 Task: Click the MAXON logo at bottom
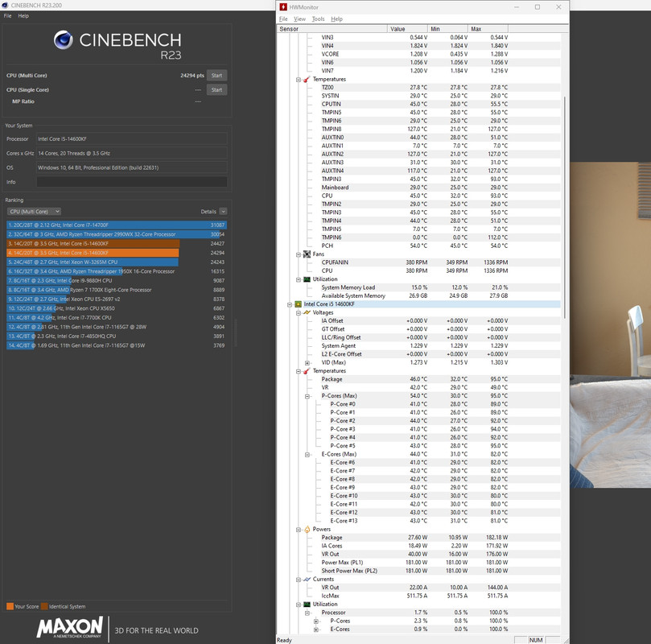click(70, 627)
